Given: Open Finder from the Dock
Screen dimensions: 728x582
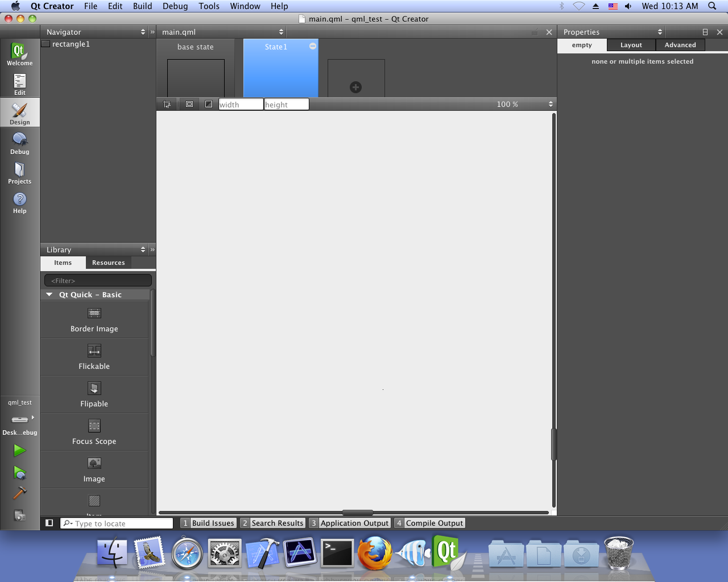Looking at the screenshot, I should [x=112, y=553].
